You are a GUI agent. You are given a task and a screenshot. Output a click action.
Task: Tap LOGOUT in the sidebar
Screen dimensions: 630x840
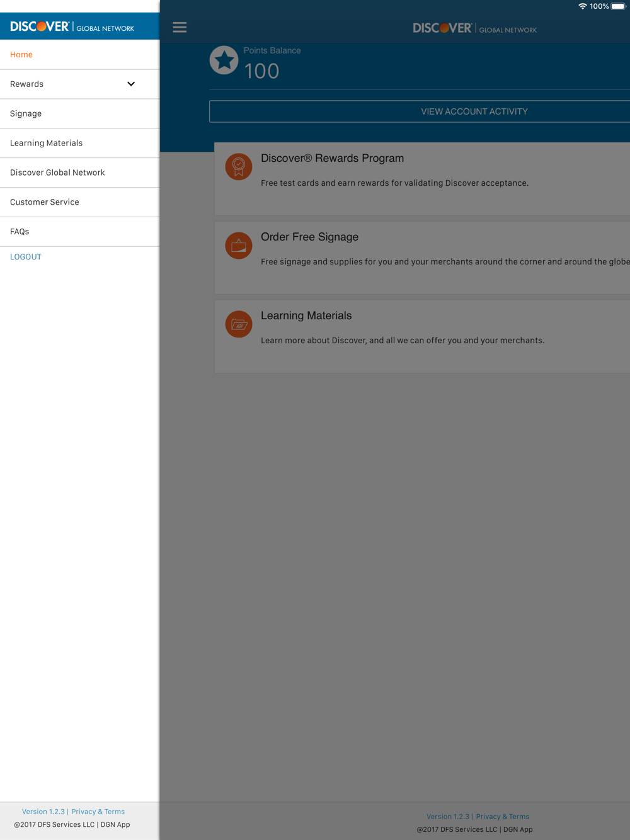(x=26, y=257)
